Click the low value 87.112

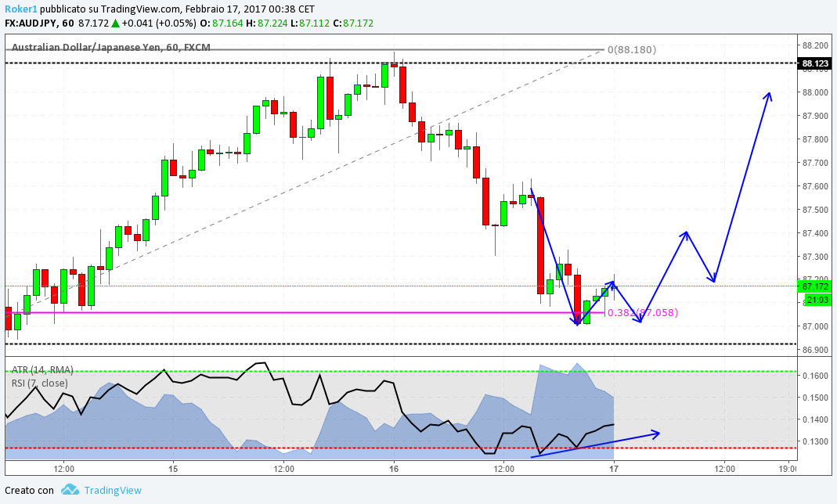point(315,23)
